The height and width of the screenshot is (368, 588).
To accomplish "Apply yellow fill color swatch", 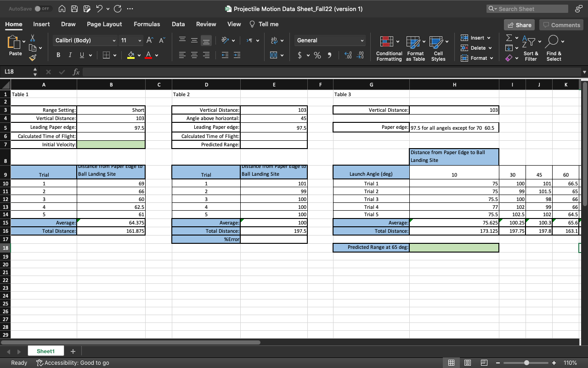I will coord(131,55).
